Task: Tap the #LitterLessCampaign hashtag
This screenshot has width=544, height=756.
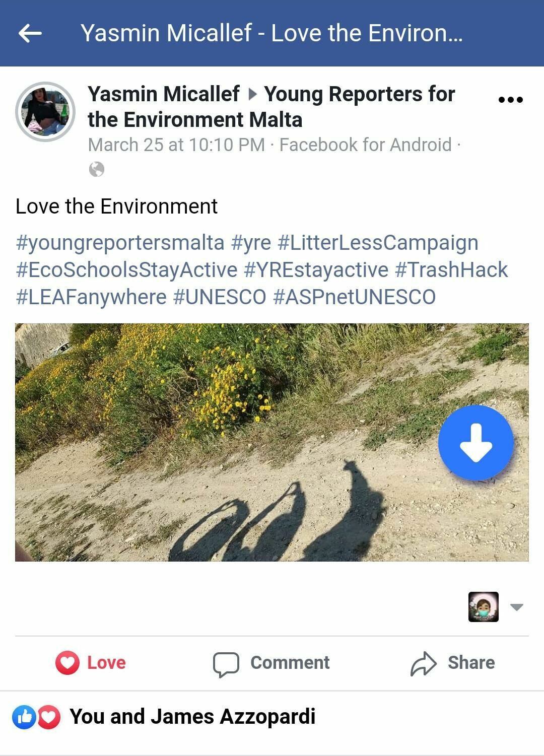Action: point(378,243)
